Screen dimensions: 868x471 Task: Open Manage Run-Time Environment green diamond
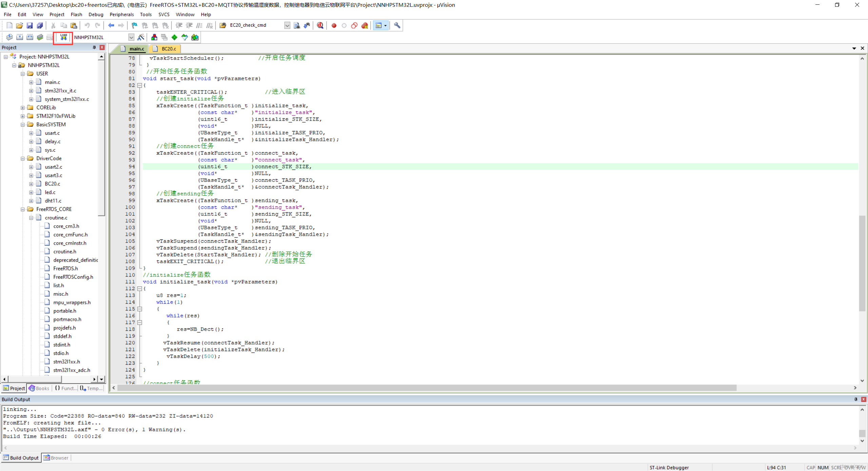[174, 37]
